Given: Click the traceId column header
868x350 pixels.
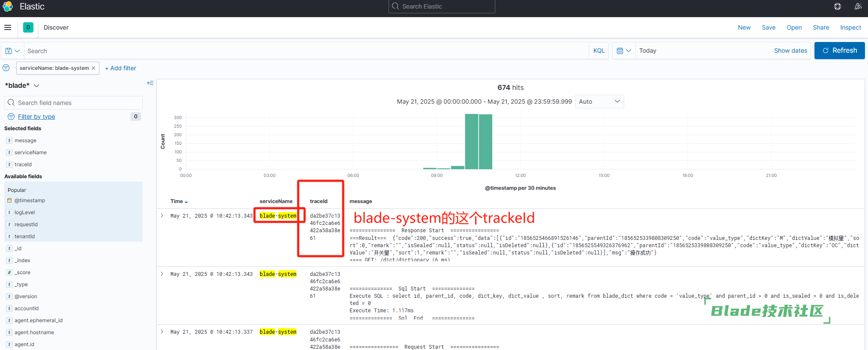Looking at the screenshot, I should 319,201.
